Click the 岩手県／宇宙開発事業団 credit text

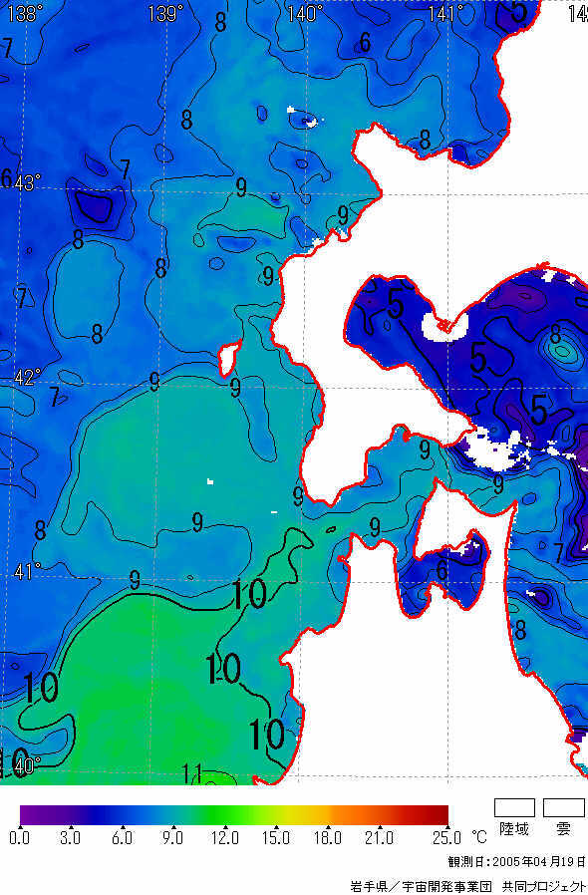[x=421, y=886]
